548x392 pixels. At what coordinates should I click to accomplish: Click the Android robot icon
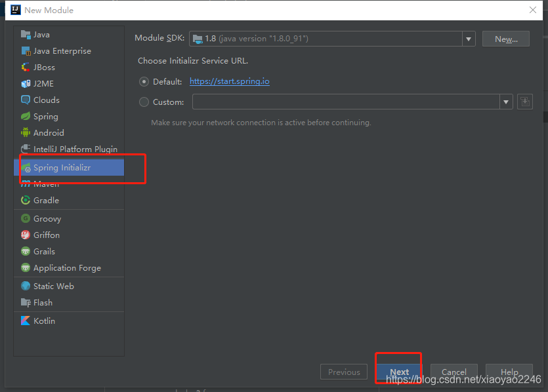[x=26, y=132]
